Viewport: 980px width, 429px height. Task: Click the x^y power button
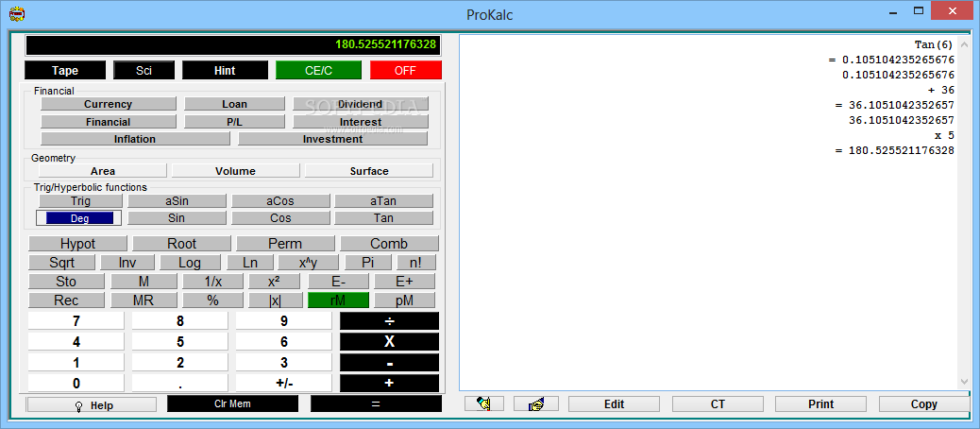308,263
